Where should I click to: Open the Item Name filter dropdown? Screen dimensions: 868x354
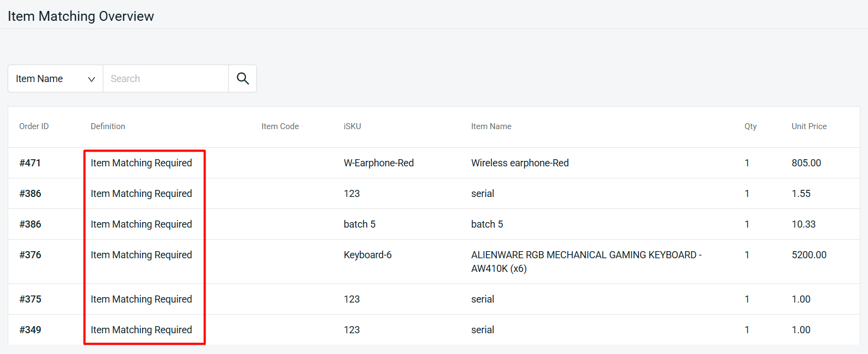pos(55,79)
